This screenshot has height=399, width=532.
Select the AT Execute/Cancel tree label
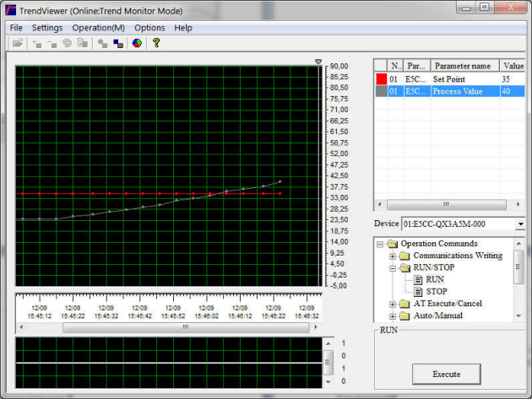coord(448,304)
